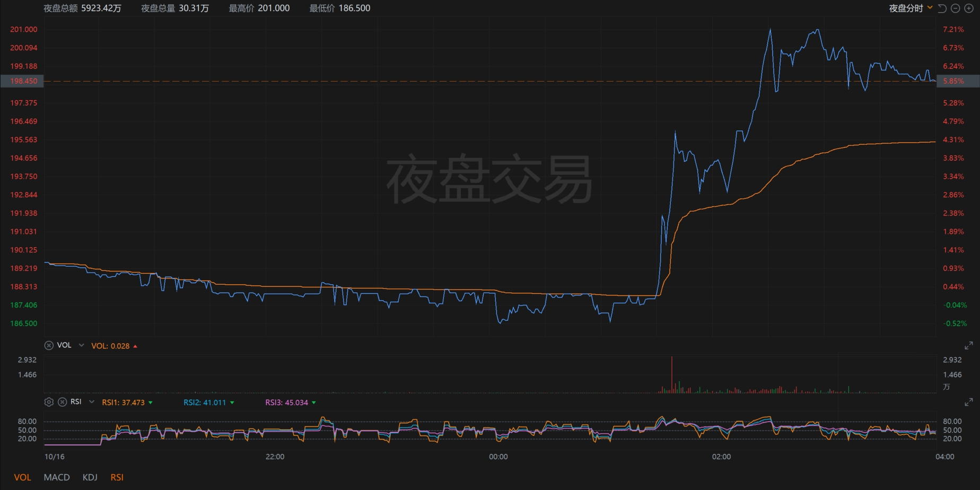Zoom out the chart with minus icon
980x490 pixels.
click(956, 8)
